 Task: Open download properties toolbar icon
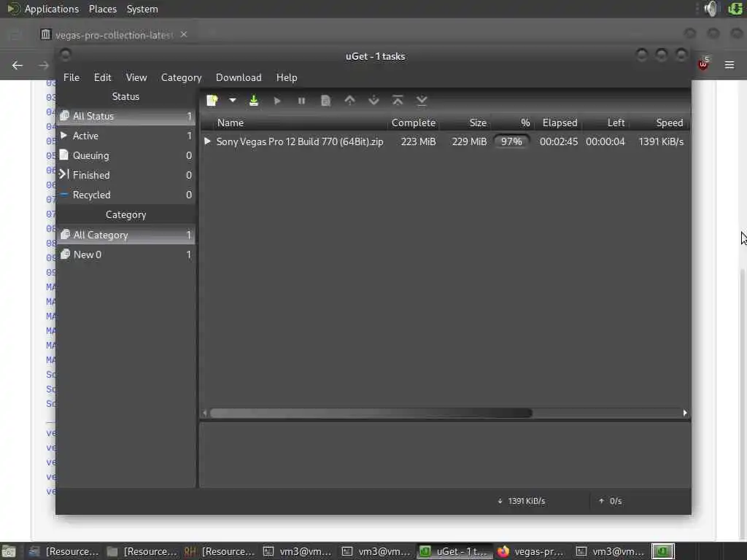click(x=325, y=101)
